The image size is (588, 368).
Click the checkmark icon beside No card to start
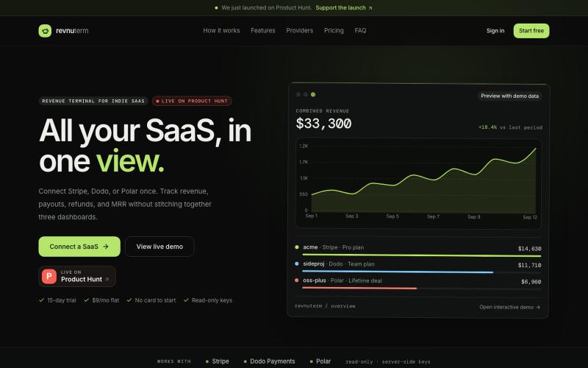(129, 300)
